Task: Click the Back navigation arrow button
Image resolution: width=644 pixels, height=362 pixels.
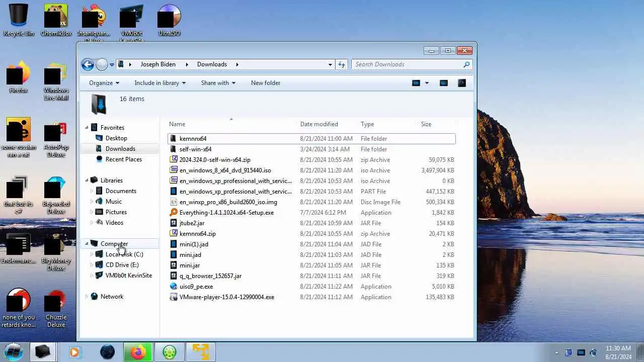Action: click(88, 64)
